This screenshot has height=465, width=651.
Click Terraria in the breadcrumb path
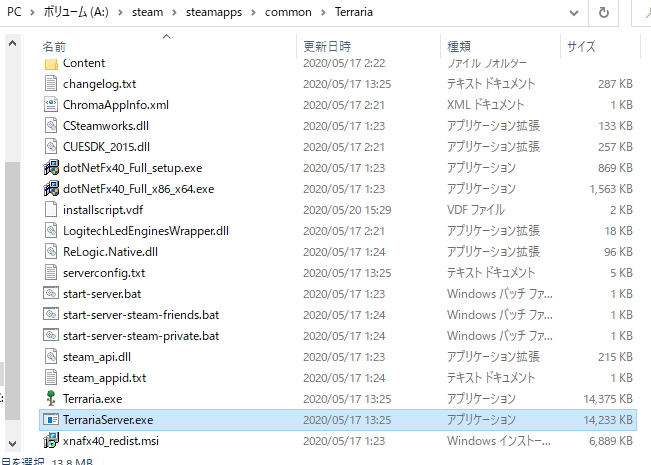click(354, 12)
